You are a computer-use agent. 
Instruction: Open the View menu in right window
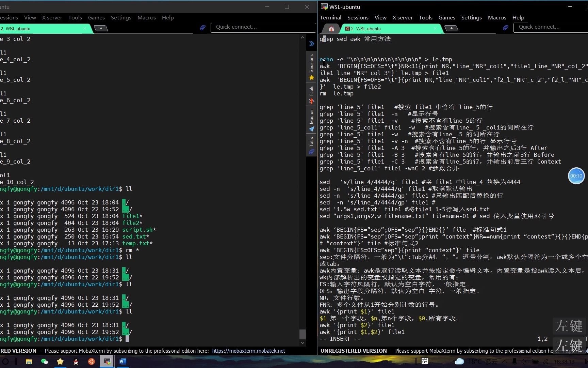click(380, 17)
